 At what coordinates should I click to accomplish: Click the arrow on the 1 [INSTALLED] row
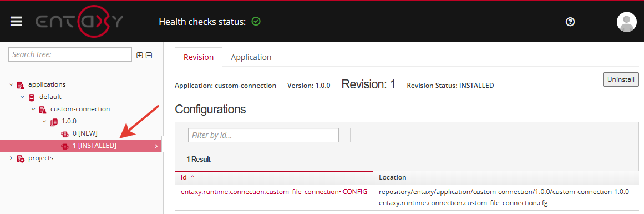156,146
